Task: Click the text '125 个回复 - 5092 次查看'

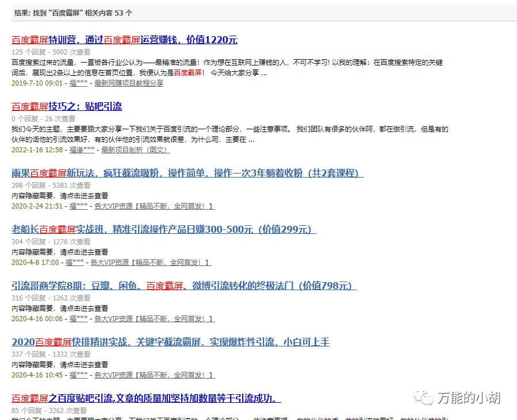Action: coord(51,52)
